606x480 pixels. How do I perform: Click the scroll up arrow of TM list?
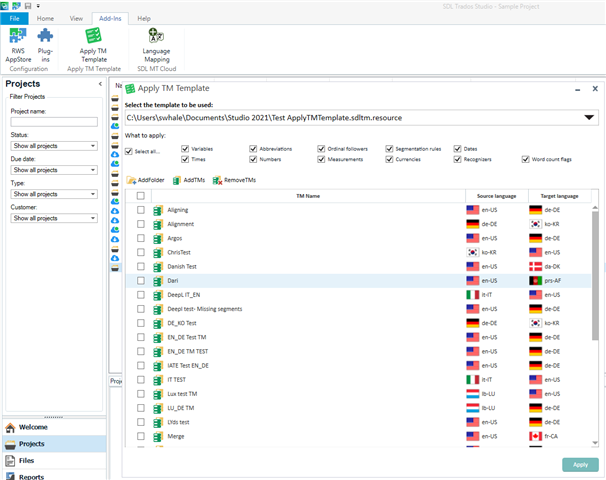[595, 208]
